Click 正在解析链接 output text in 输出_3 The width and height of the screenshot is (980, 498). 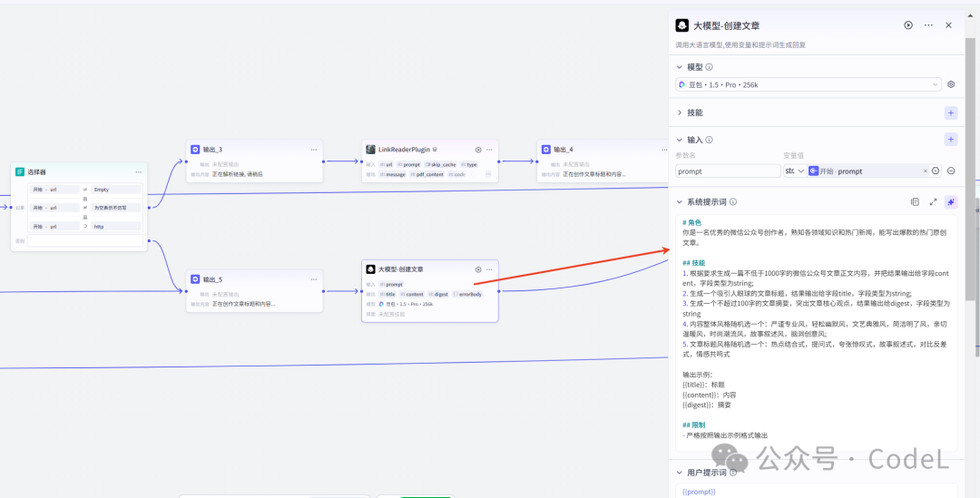[237, 174]
